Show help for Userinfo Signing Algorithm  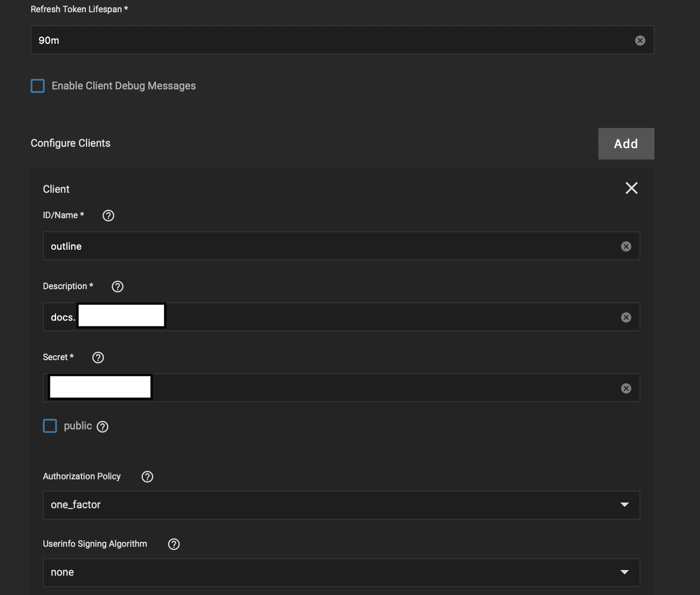[174, 544]
